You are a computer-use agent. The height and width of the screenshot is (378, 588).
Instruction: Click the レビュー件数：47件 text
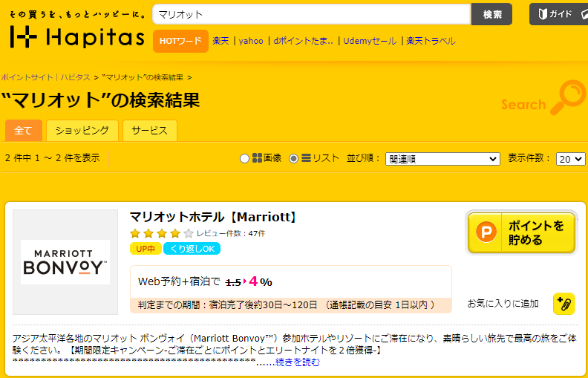coord(231,234)
